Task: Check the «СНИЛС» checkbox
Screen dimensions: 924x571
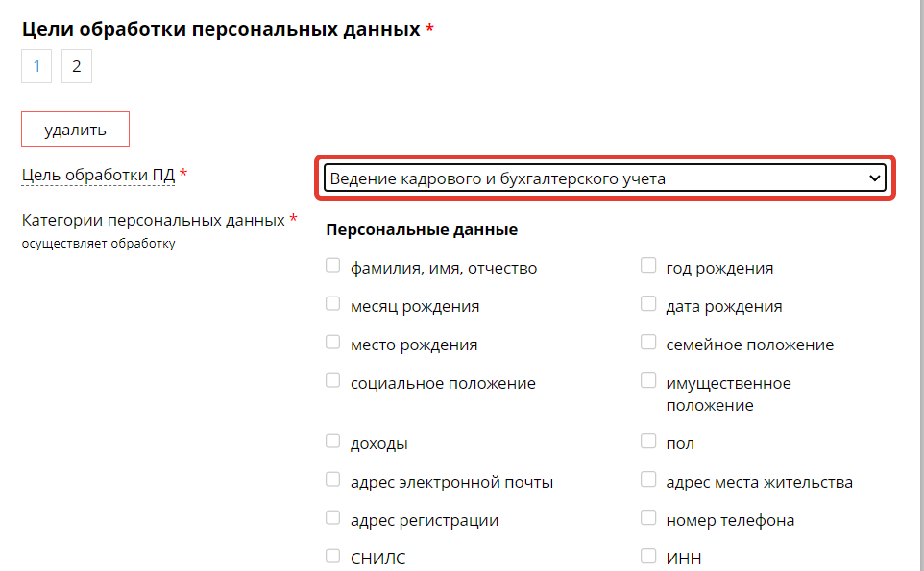Action: point(332,554)
